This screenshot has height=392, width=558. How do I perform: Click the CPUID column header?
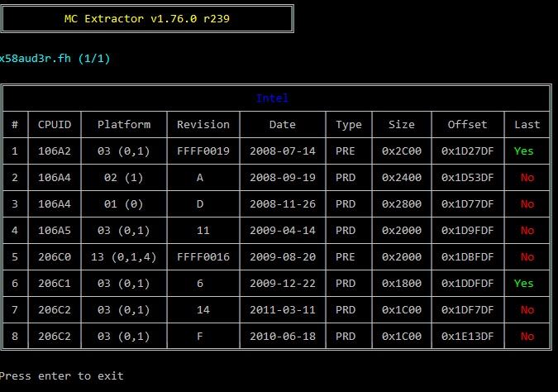click(x=55, y=125)
